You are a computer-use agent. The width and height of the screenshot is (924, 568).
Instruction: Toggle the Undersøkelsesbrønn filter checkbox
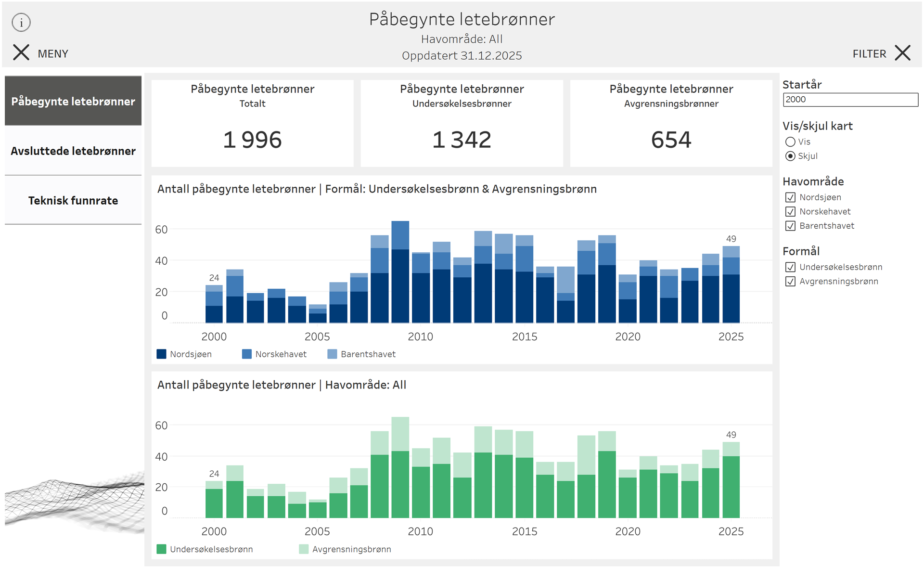790,267
